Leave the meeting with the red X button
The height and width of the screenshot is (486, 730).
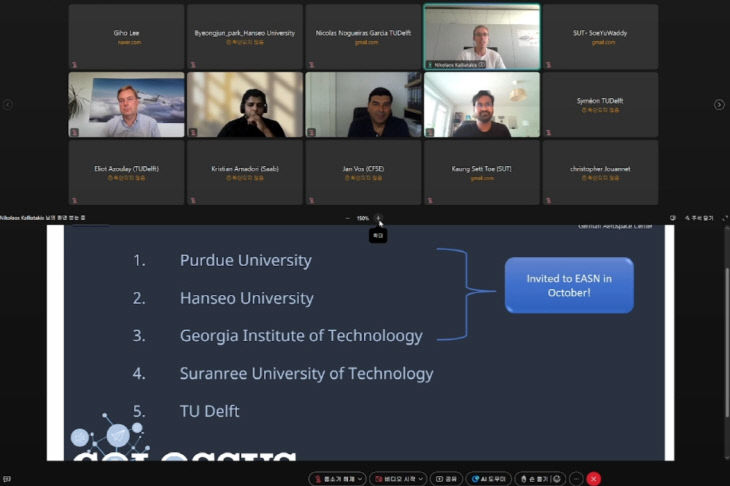coord(594,479)
